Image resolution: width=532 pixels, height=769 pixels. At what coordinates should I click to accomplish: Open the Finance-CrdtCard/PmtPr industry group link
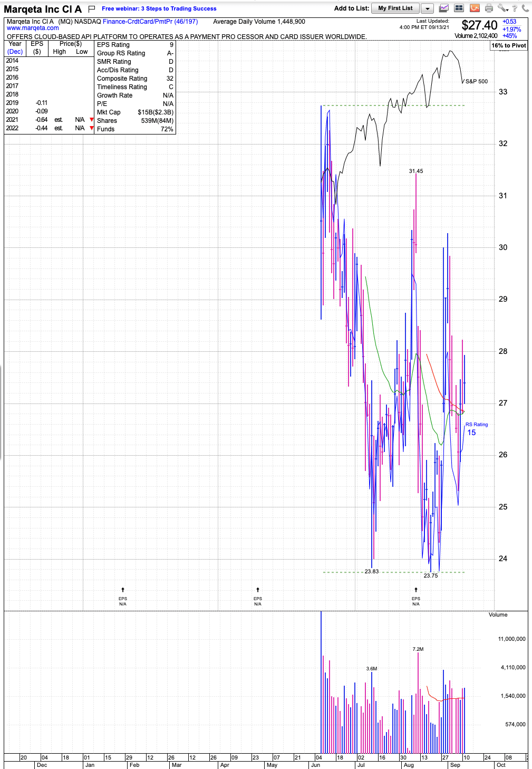150,22
